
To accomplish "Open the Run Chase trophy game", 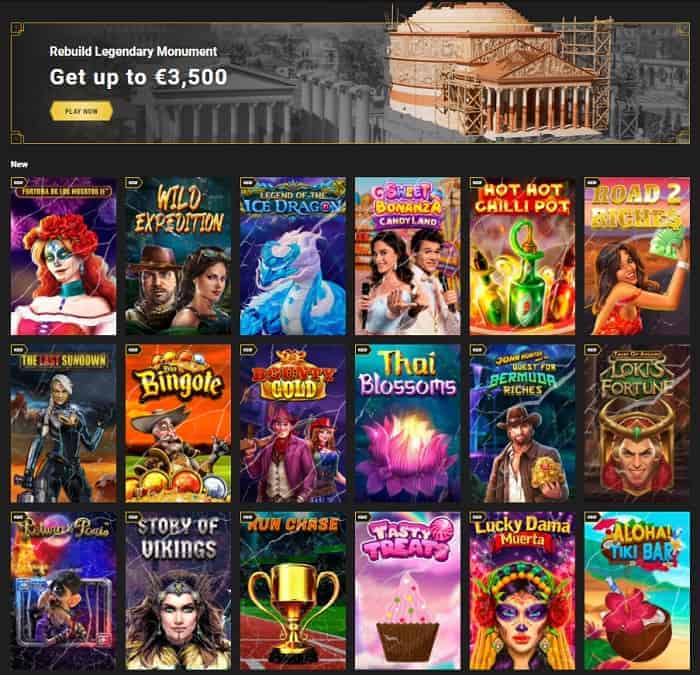I will pyautogui.click(x=293, y=591).
